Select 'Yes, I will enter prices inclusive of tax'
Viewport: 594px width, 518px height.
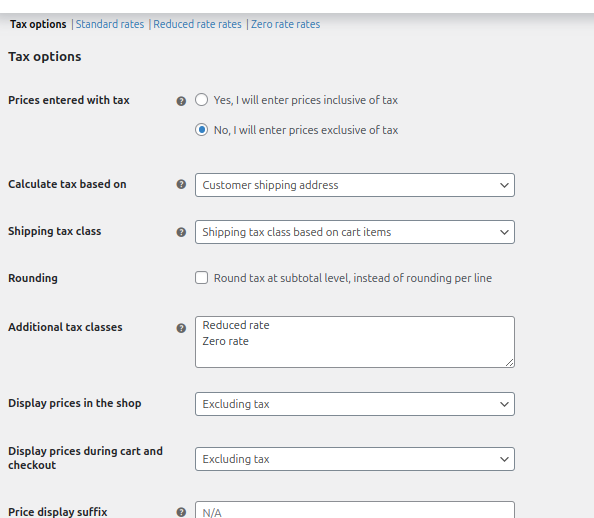click(x=201, y=100)
